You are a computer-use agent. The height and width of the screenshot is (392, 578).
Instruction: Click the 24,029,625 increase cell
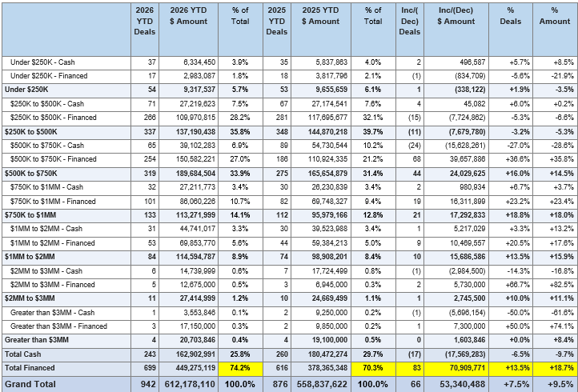(456, 174)
